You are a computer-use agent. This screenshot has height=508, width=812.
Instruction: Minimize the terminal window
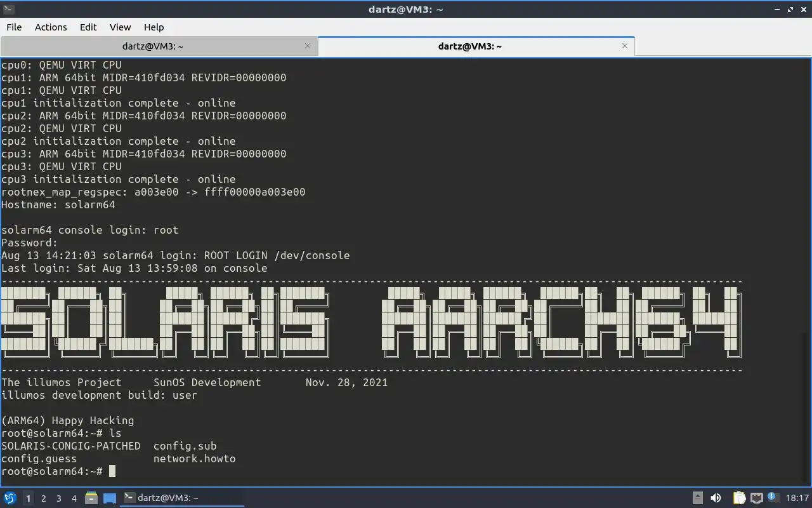pos(777,9)
